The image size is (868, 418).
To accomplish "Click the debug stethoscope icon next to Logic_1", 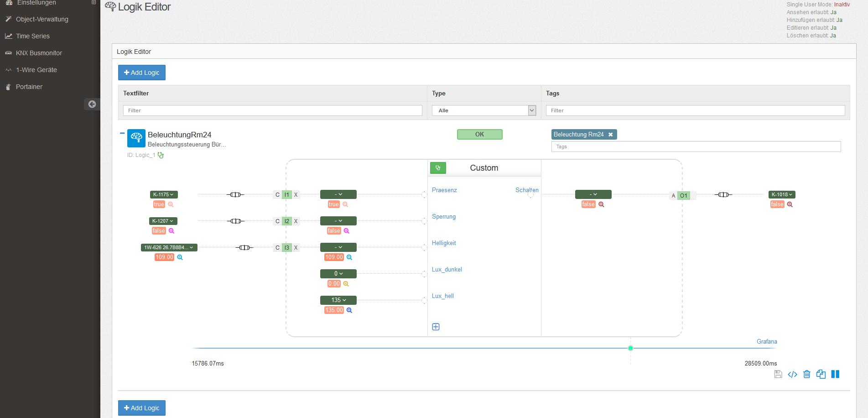I will [x=161, y=155].
